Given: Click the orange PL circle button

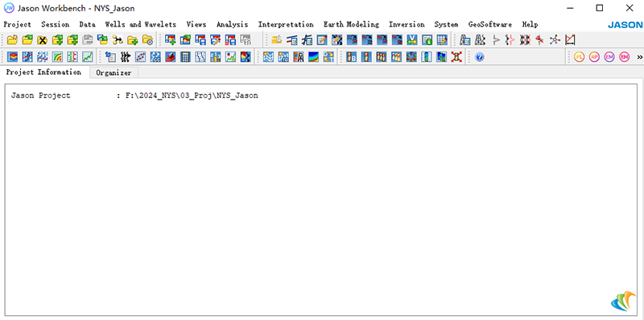Looking at the screenshot, I should tap(579, 56).
